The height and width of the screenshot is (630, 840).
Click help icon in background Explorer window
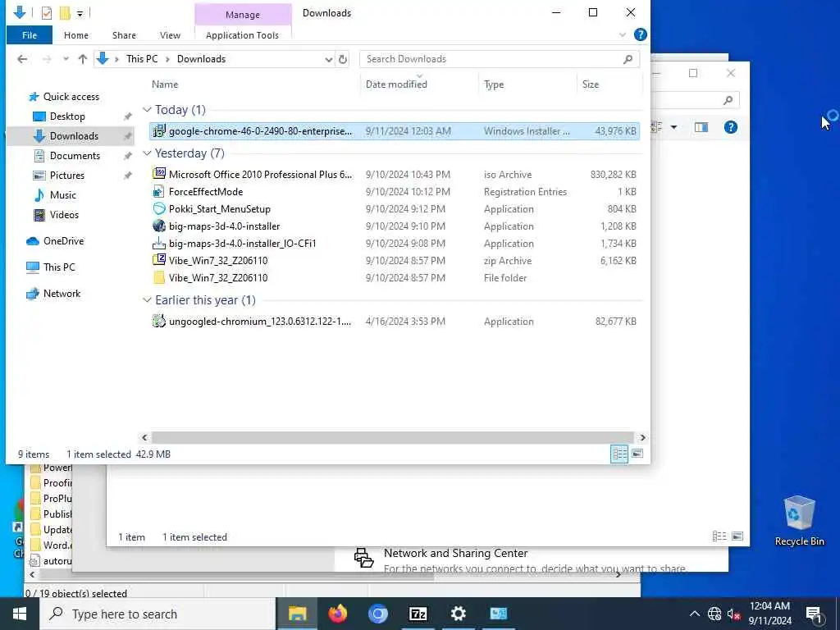[730, 127]
